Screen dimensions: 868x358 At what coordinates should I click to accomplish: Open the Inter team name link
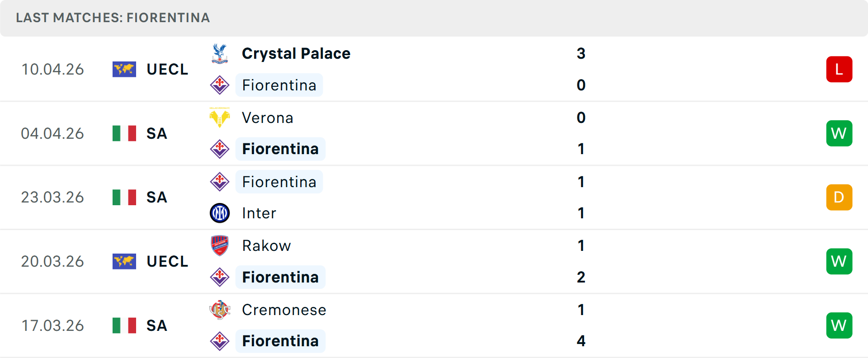pos(259,213)
